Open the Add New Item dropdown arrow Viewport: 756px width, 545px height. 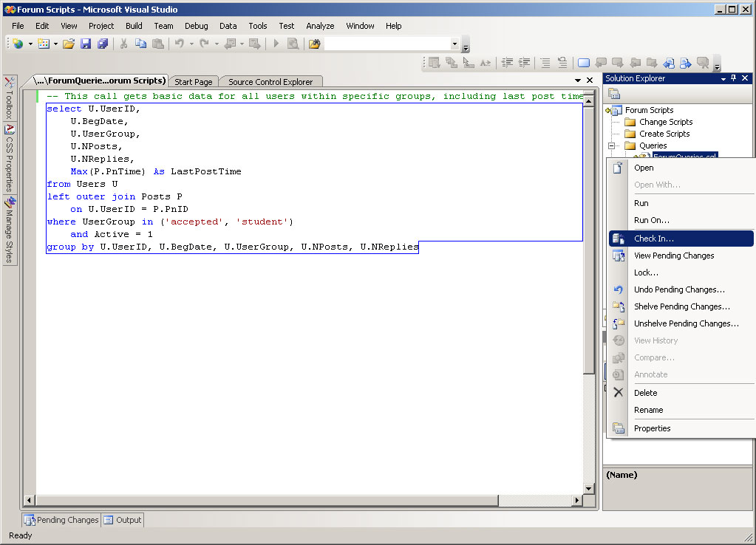[55, 44]
